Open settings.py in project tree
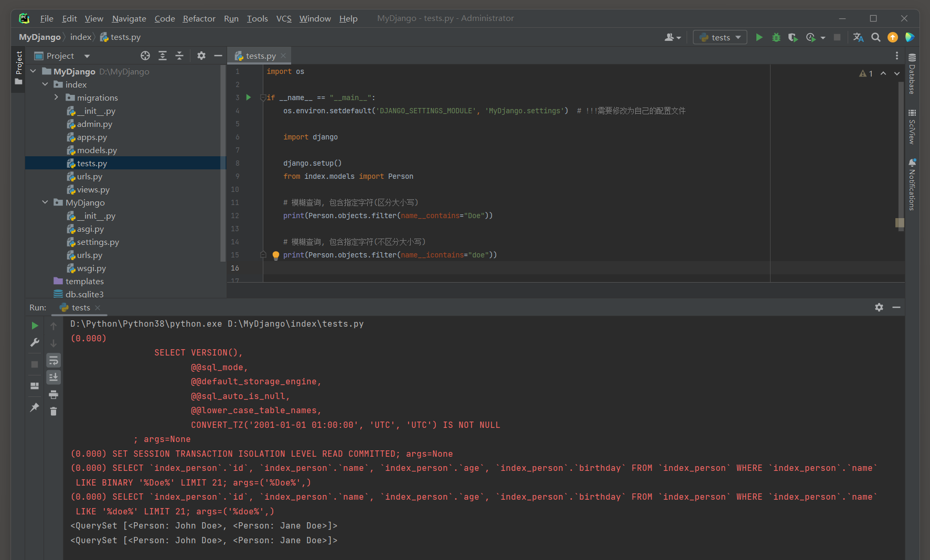 click(98, 242)
